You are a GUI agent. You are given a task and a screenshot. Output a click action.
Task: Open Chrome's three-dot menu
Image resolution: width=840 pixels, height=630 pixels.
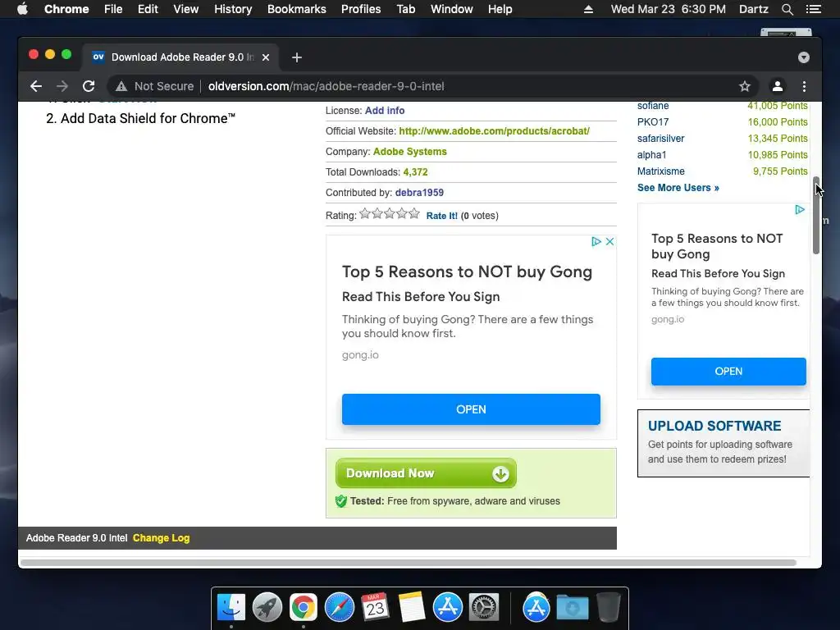[x=804, y=86]
